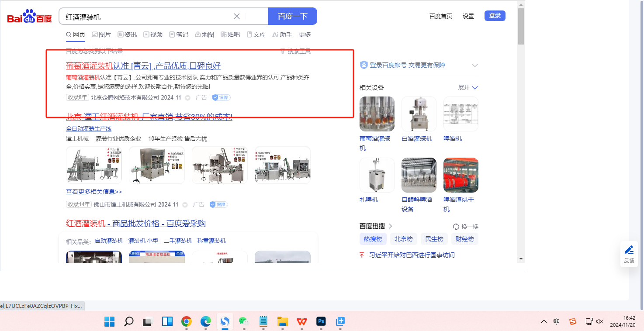Open the dropdown arrow on 佛山市谭工机械 ad
This screenshot has width=644, height=331.
coord(185,205)
